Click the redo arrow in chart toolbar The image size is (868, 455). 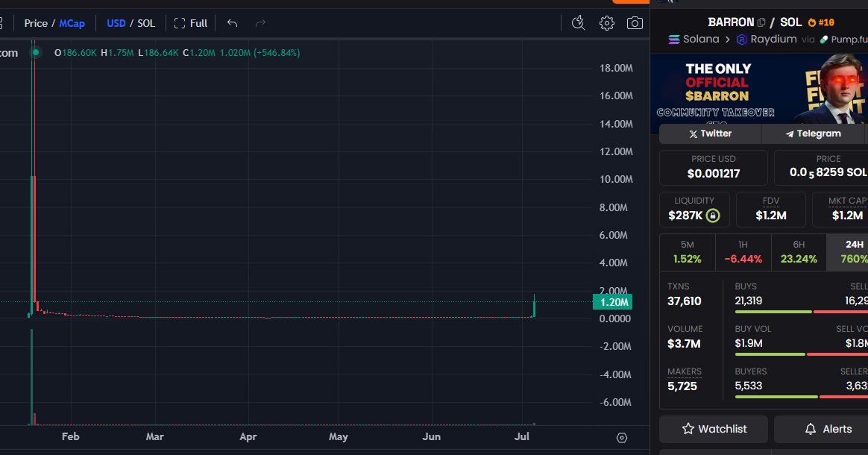[x=260, y=22]
